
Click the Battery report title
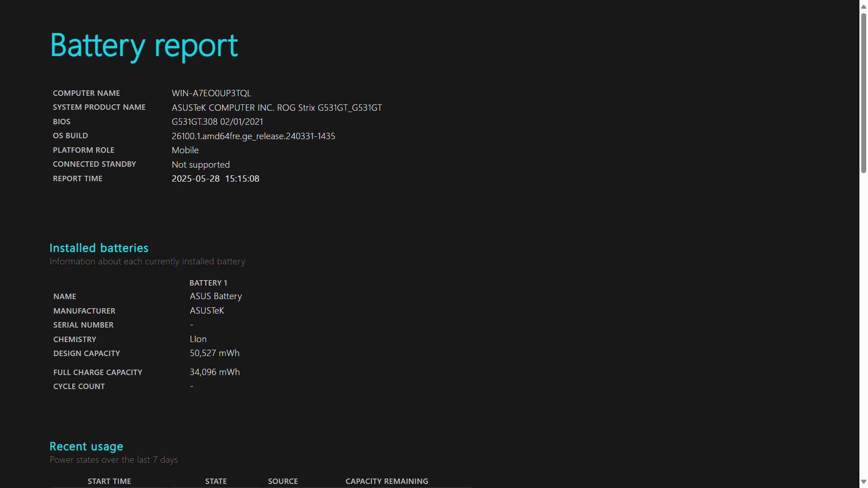(144, 46)
